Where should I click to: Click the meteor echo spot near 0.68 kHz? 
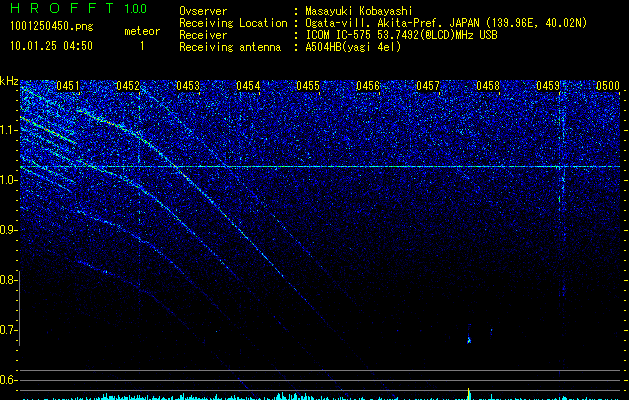pos(469,340)
